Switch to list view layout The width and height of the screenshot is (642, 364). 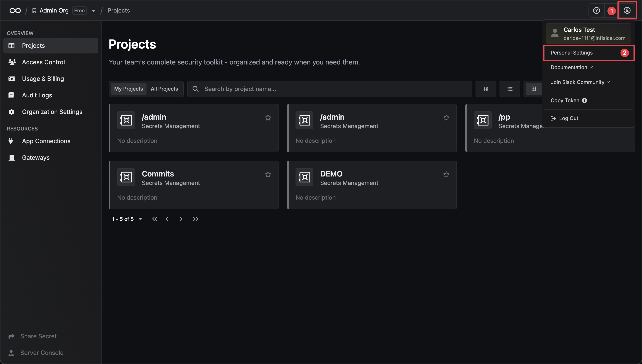point(510,89)
